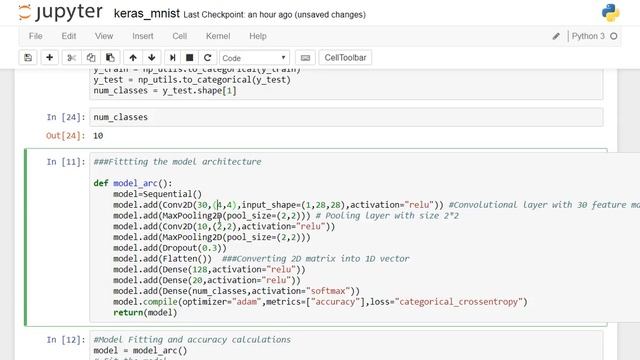
Task: Open the Help menu
Action: (258, 36)
